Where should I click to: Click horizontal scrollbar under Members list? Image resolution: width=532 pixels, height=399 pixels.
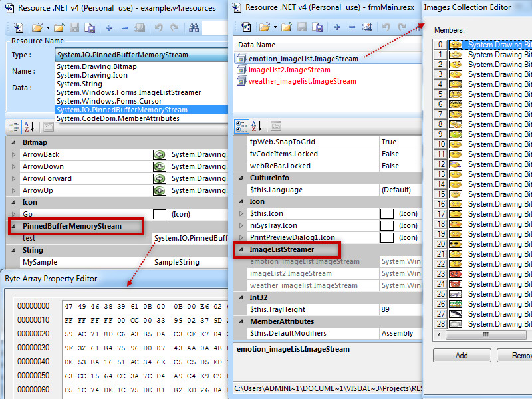[x=486, y=335]
